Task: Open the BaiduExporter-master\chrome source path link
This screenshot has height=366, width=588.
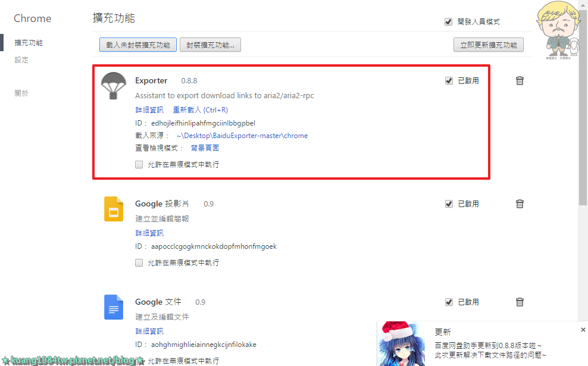Action: click(242, 136)
